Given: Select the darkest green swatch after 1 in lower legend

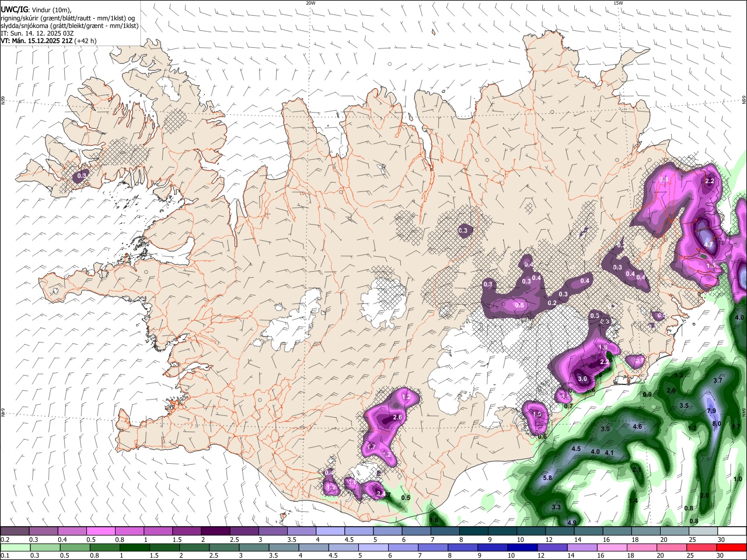Looking at the screenshot, I should (x=134, y=548).
